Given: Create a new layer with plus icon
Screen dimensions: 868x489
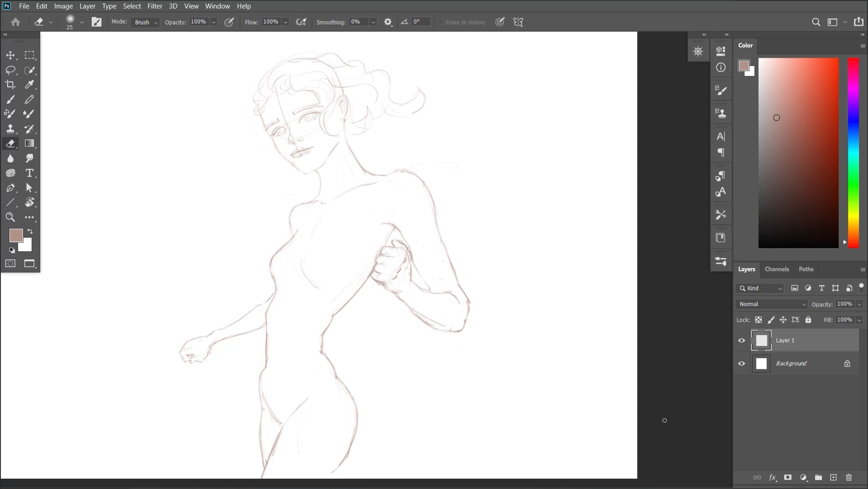Looking at the screenshot, I should (833, 477).
